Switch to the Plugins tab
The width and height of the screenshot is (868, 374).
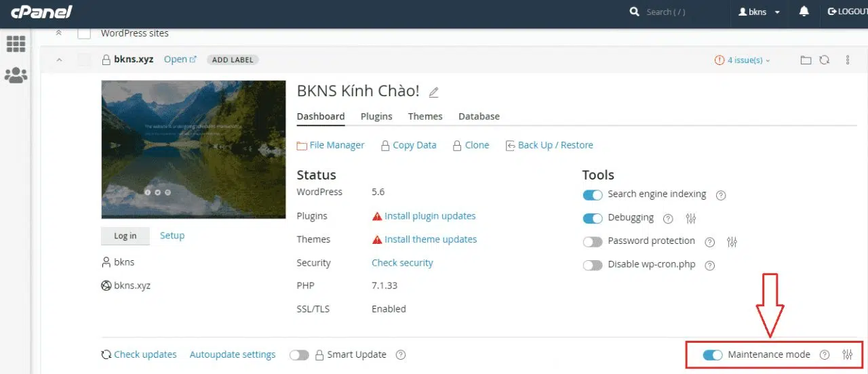[376, 117]
